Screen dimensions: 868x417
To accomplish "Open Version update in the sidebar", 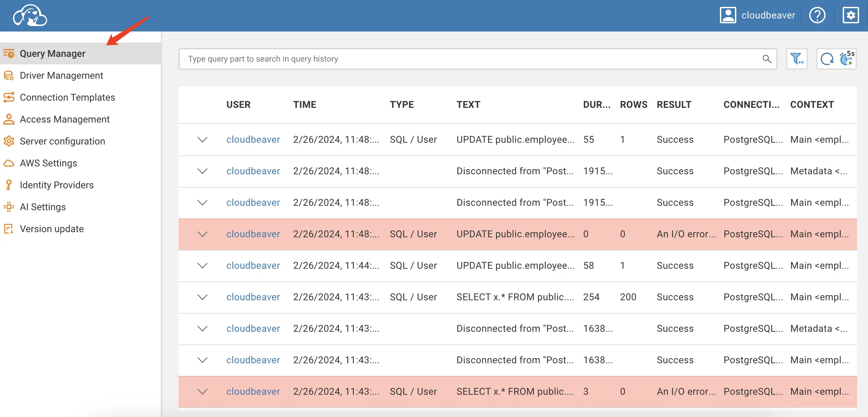I will pyautogui.click(x=51, y=229).
